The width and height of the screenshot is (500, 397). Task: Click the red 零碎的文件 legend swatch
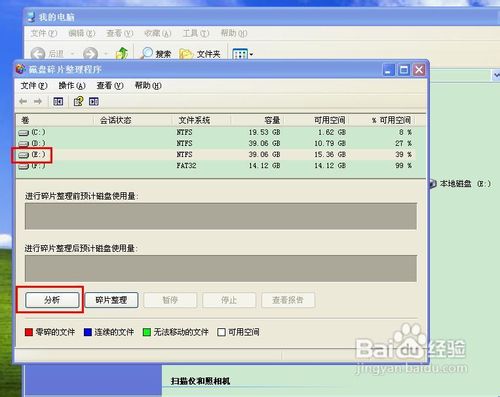29,332
